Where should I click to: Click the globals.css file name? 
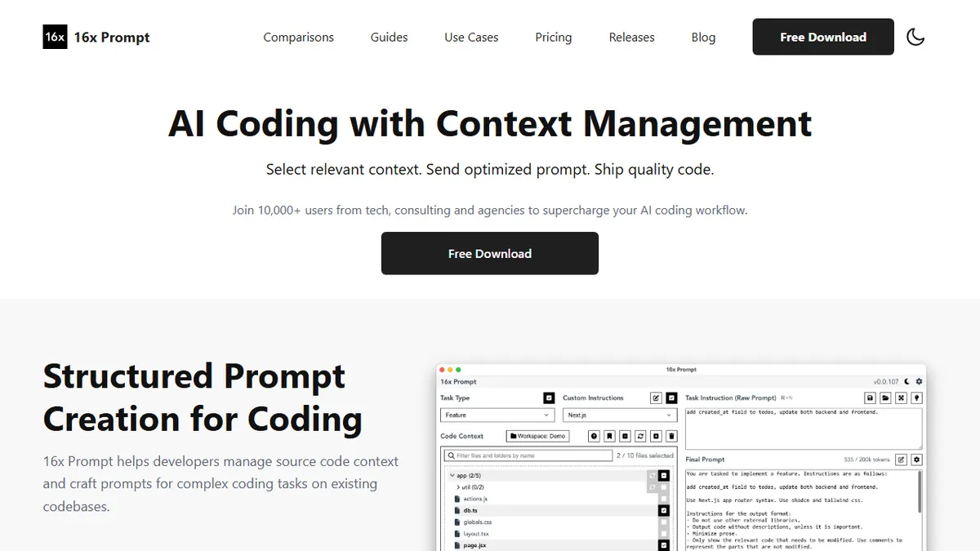478,522
